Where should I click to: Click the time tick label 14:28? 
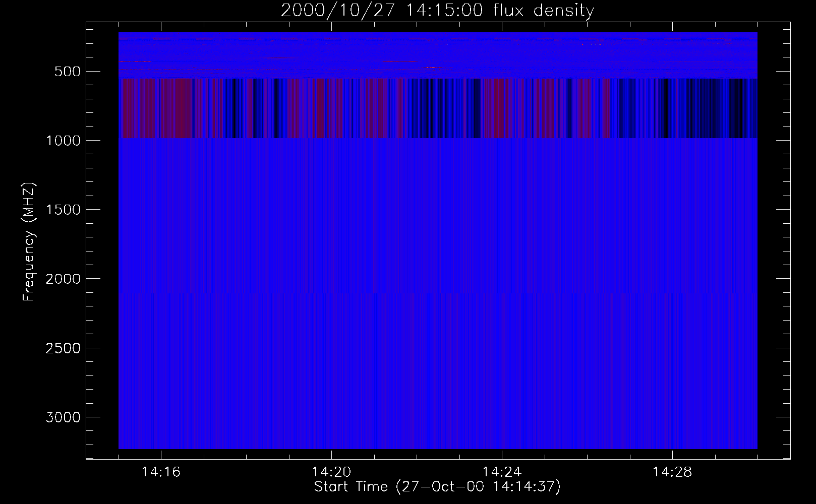pyautogui.click(x=672, y=472)
